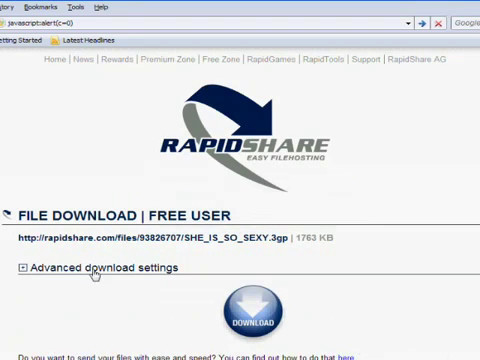Open the Getting Started bookmark
Image resolution: width=480 pixels, height=360 pixels.
(x=21, y=40)
